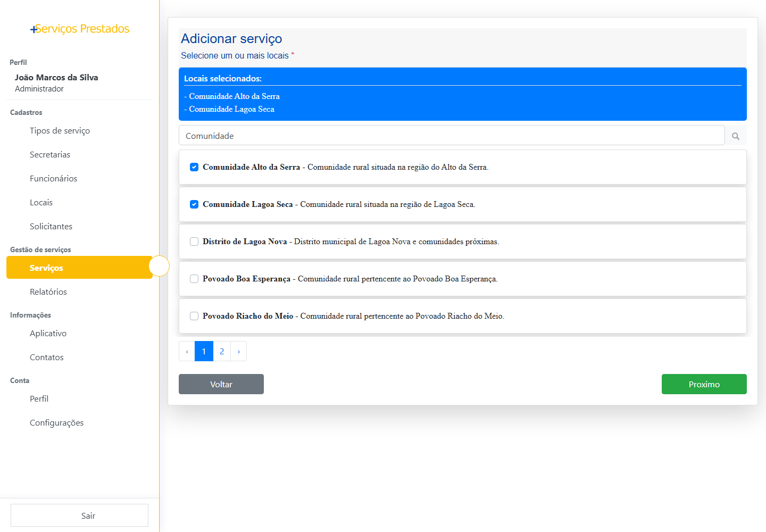Click the Sair logout button
Image resolution: width=766 pixels, height=532 pixels.
(x=79, y=516)
